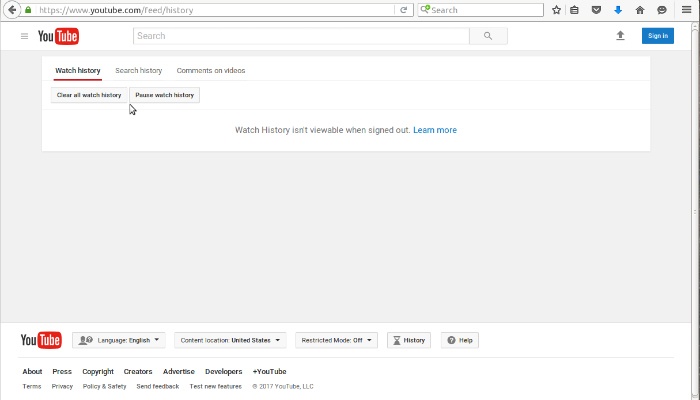This screenshot has width=700, height=400.
Task: Click the browser toolbar Search box
Action: point(481,10)
